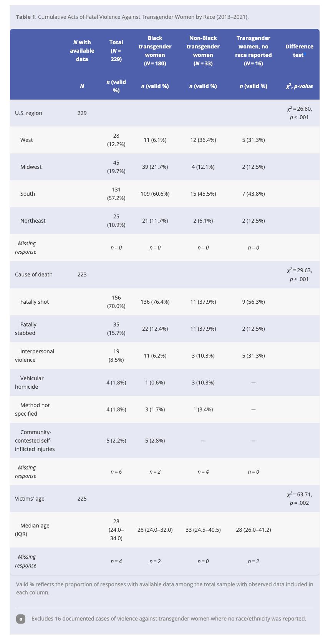The height and width of the screenshot is (644, 328).
Task: Select the 'Median age (IQR)' row label
Action: (x=32, y=530)
